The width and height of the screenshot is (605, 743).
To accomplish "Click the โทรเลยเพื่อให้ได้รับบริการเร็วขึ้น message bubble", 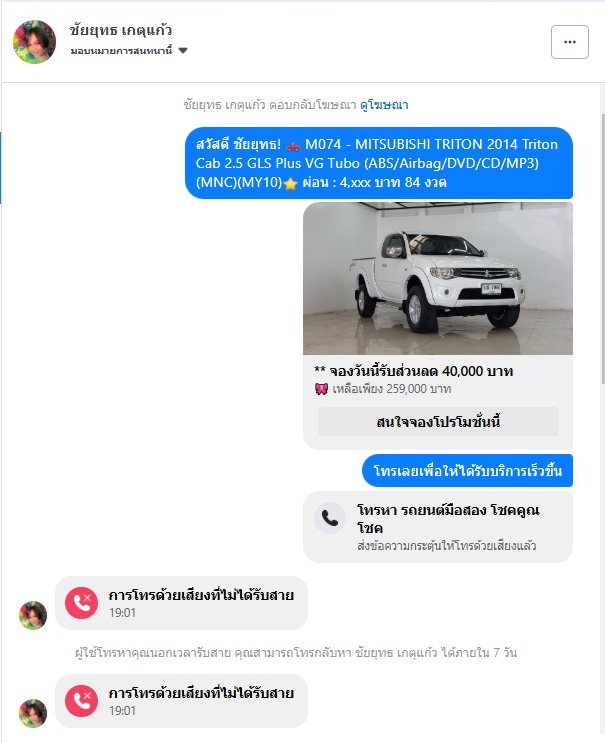I will (x=468, y=471).
